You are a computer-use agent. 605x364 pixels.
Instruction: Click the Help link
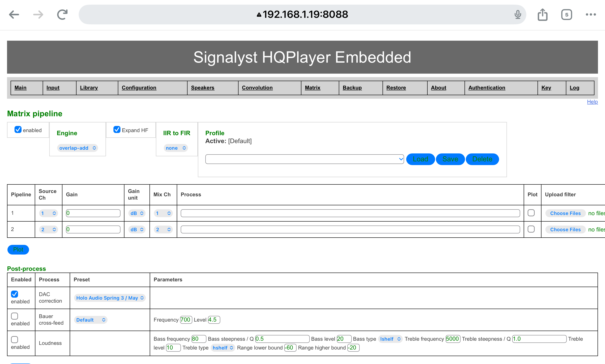(x=592, y=102)
